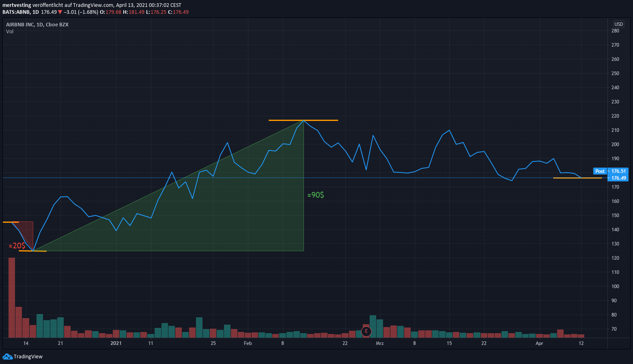The height and width of the screenshot is (364, 633).
Task: Click the 2021 label on time axis
Action: tap(116, 343)
